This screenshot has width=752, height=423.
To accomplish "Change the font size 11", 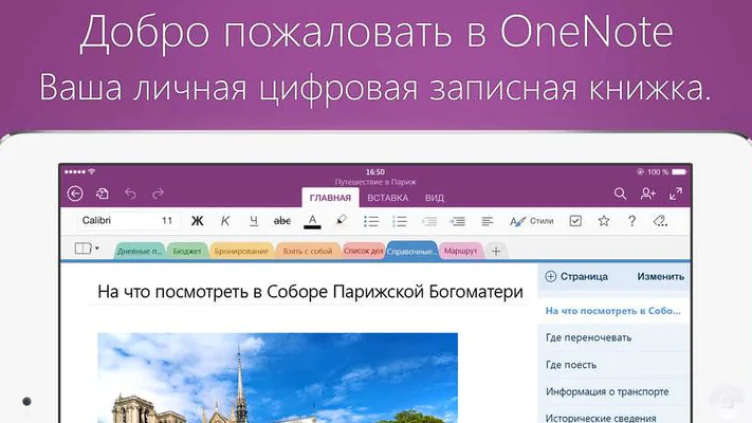I will pos(167,221).
